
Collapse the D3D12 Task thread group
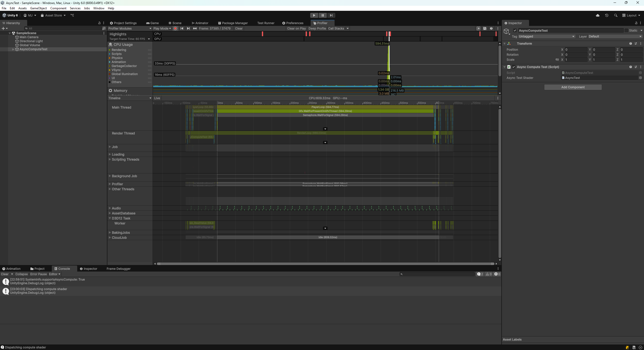click(110, 218)
